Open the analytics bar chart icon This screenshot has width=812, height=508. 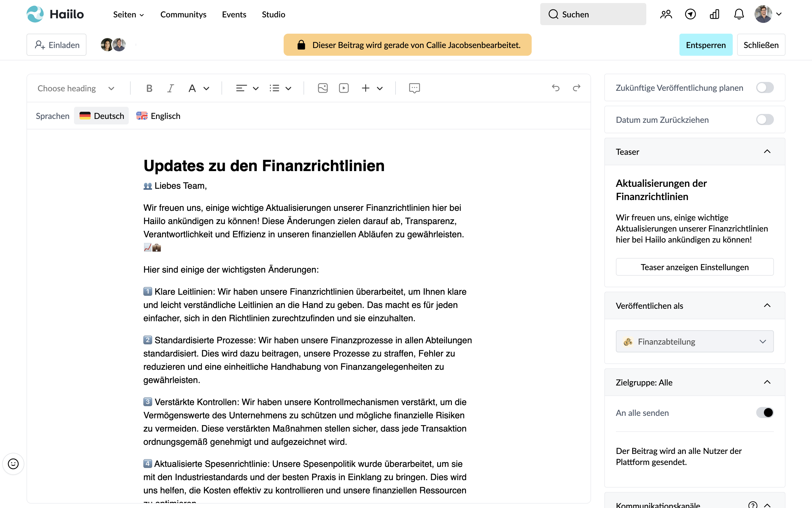[715, 14]
